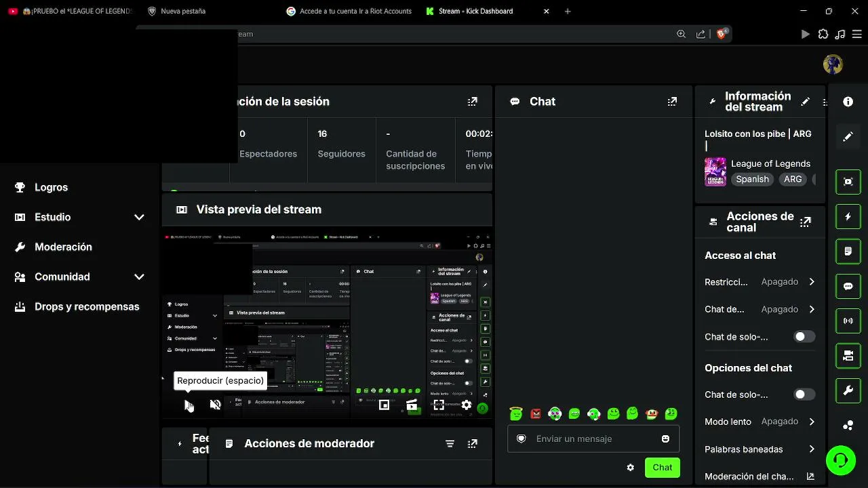Open the Restricci... Apagado setting chevron

coord(812,282)
